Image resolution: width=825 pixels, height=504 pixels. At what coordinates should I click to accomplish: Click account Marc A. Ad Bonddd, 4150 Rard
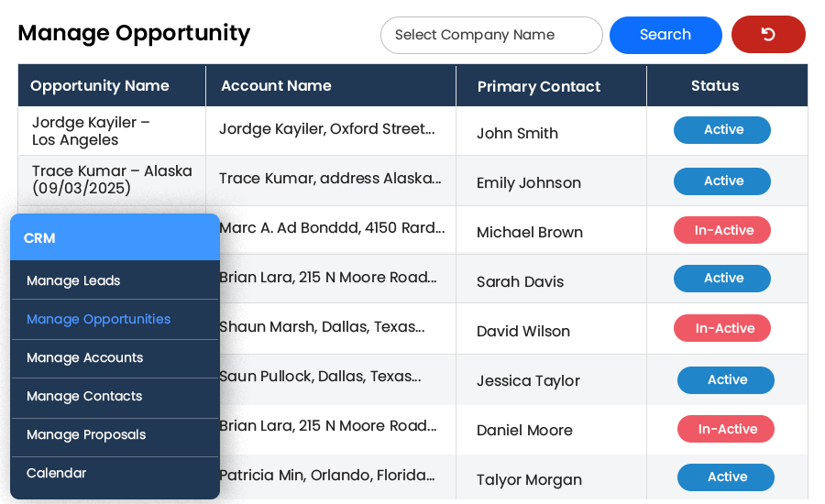point(333,228)
